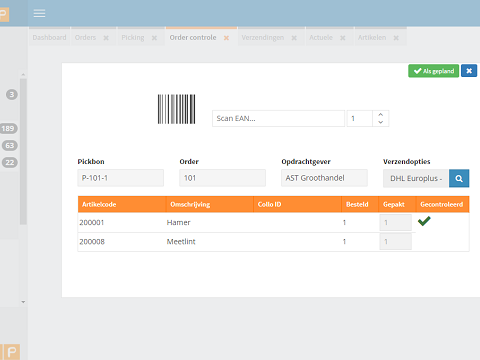Increase quantity with the up arrow
This screenshot has height=360, width=480.
coord(381,114)
